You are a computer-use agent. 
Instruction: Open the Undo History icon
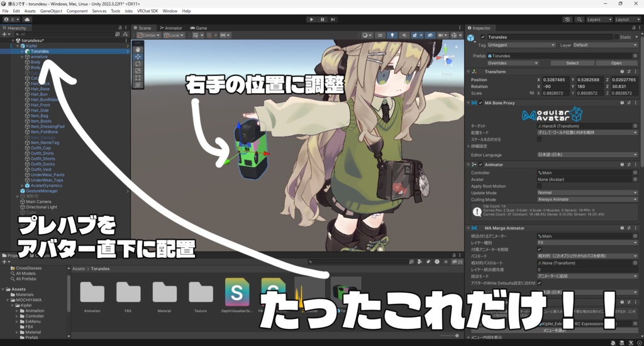[x=568, y=20]
